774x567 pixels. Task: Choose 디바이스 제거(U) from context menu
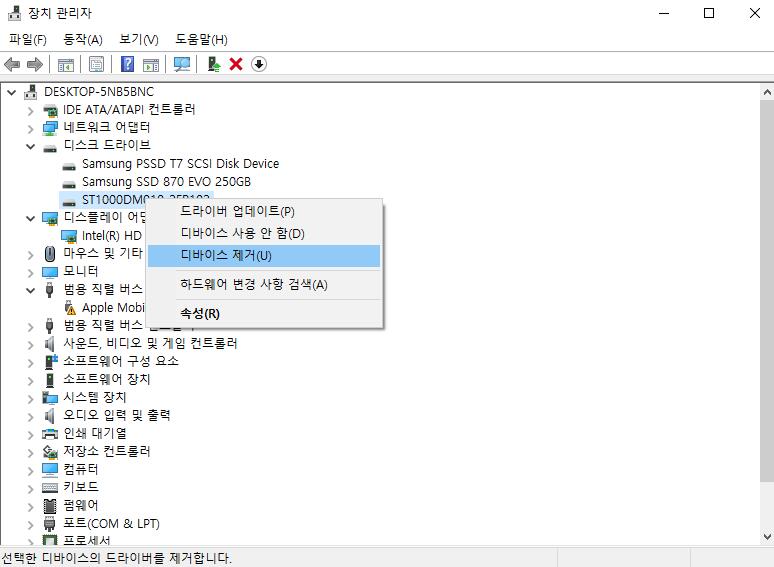(x=264, y=256)
